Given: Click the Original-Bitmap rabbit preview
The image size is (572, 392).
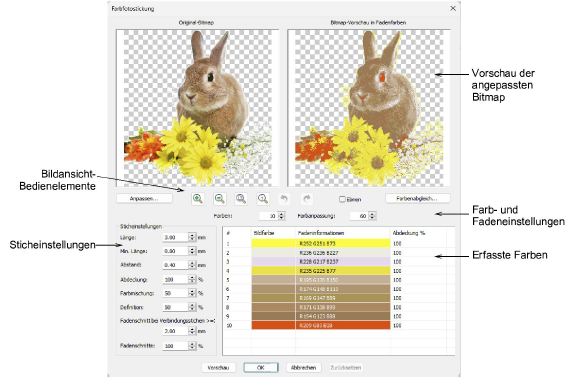Looking at the screenshot, I should (x=197, y=108).
